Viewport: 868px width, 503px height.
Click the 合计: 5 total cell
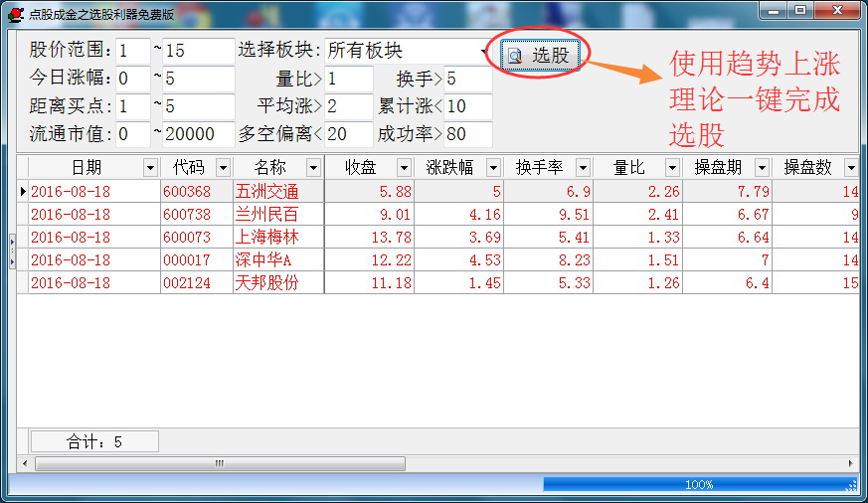[x=94, y=441]
